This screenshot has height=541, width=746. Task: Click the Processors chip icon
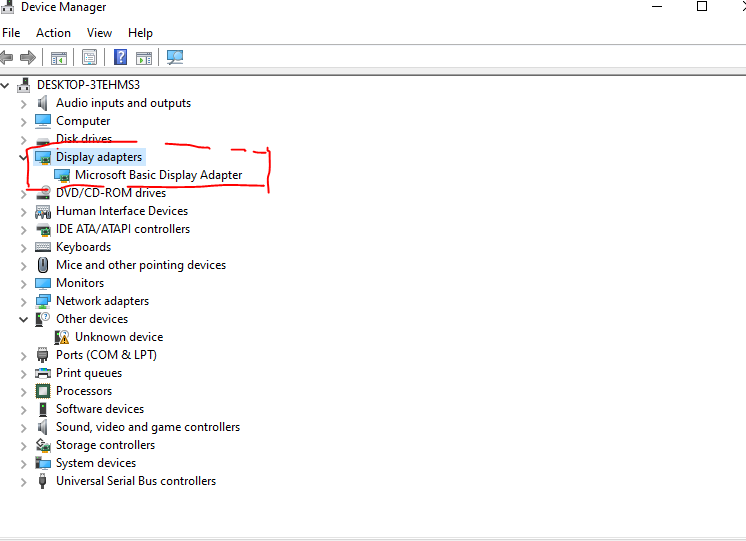(x=43, y=391)
